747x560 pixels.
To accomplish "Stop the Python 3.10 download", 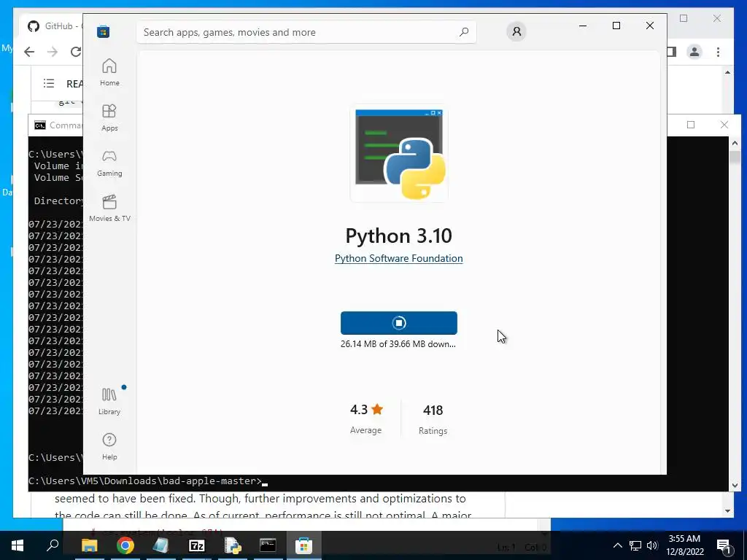I will [399, 323].
